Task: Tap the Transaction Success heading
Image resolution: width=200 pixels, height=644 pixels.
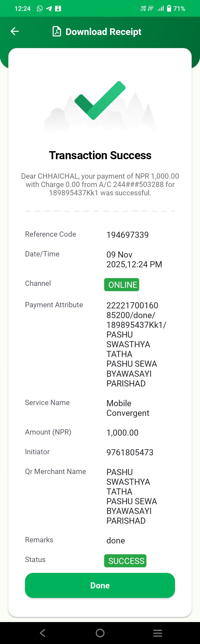Action: tap(100, 155)
